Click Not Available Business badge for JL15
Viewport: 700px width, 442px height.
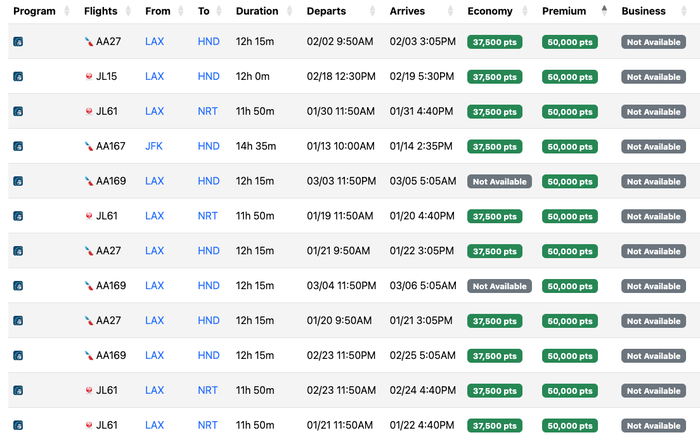654,77
